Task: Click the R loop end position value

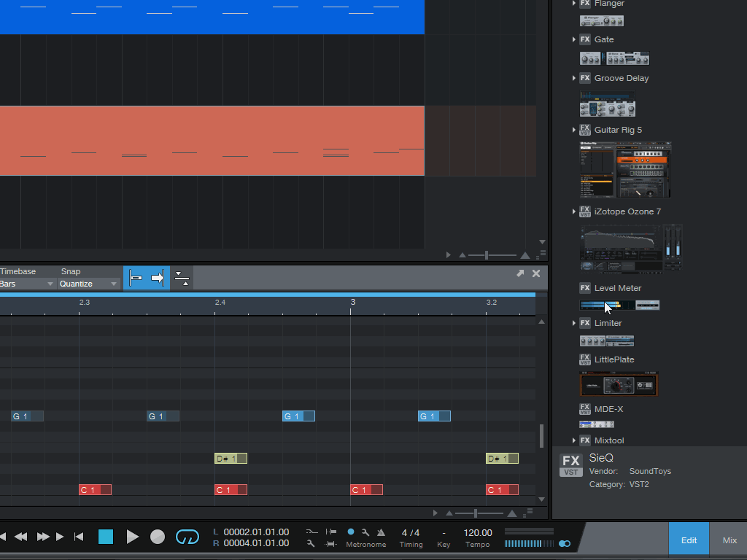Action: [x=256, y=542]
